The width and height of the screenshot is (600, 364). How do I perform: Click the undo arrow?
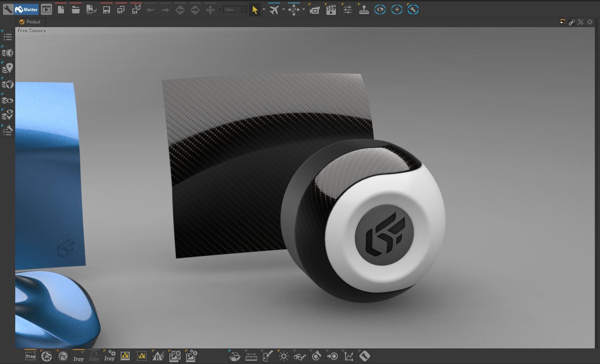click(x=150, y=10)
